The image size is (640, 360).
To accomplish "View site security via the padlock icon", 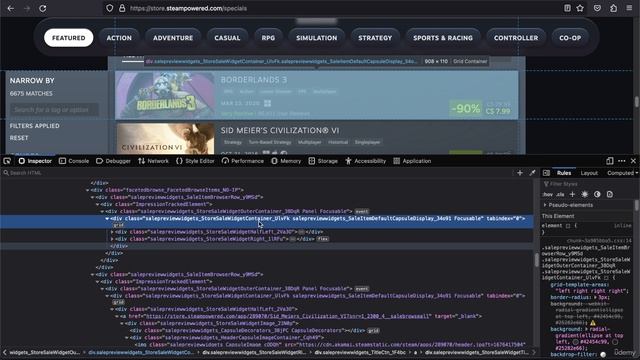I will (122, 8).
